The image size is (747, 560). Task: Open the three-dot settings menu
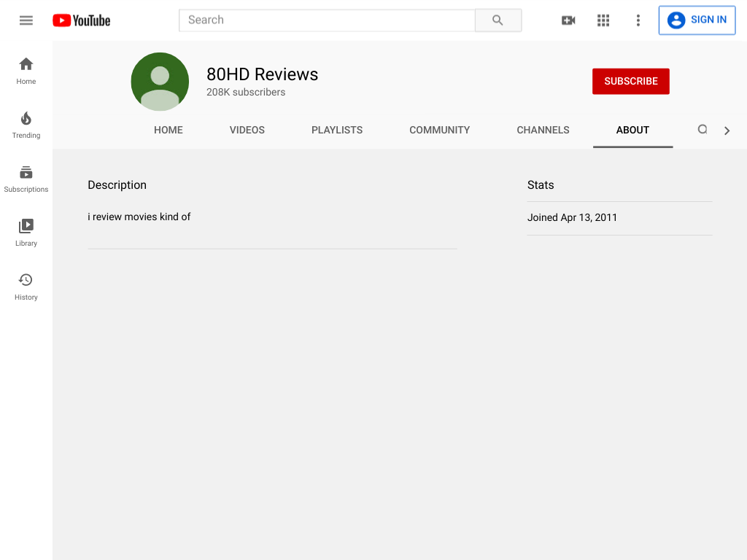pyautogui.click(x=638, y=20)
